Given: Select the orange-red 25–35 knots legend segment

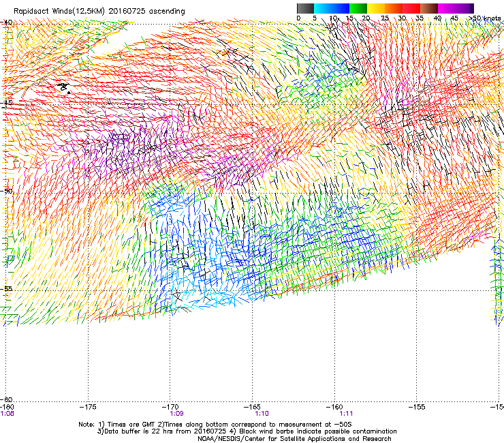Looking at the screenshot, I should point(403,8).
